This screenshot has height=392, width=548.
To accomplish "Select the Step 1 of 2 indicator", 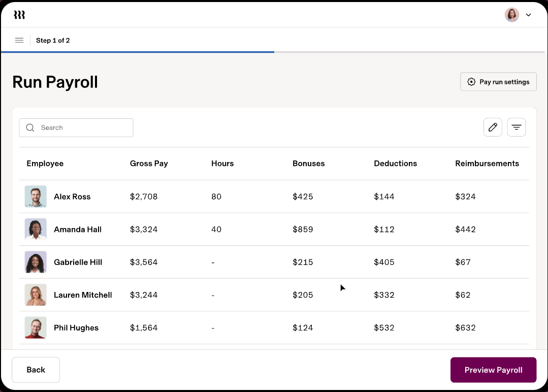I will point(53,40).
